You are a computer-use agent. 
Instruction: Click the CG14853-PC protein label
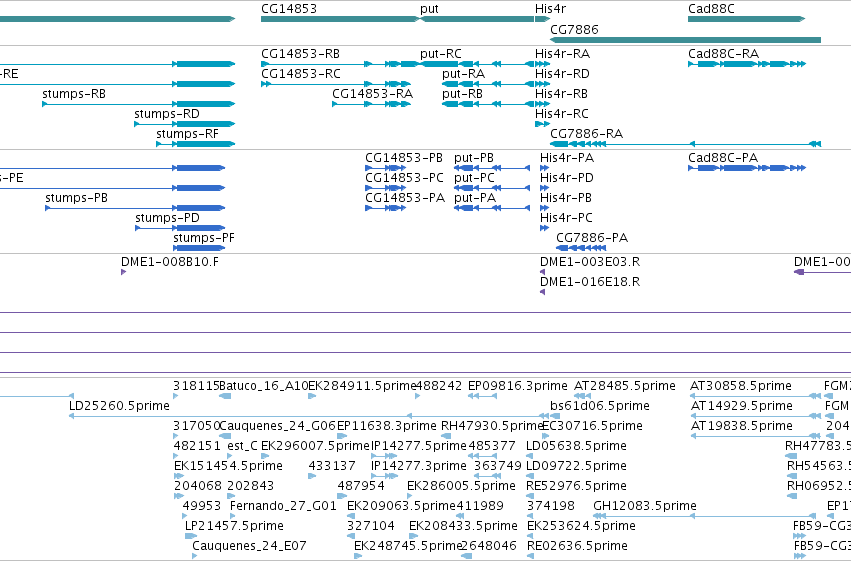(404, 178)
